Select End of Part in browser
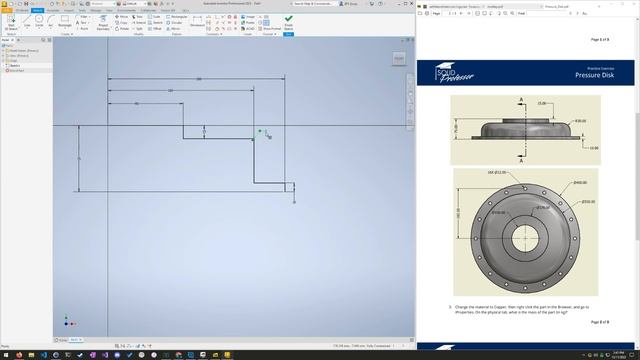This screenshot has width=640, height=360. pos(16,71)
